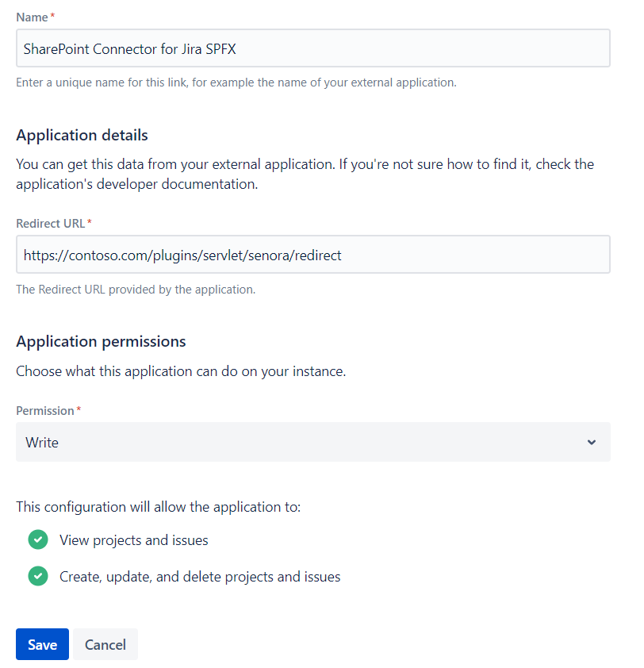Click into the Redirect URL text field
This screenshot has height=668, width=644.
312,255
